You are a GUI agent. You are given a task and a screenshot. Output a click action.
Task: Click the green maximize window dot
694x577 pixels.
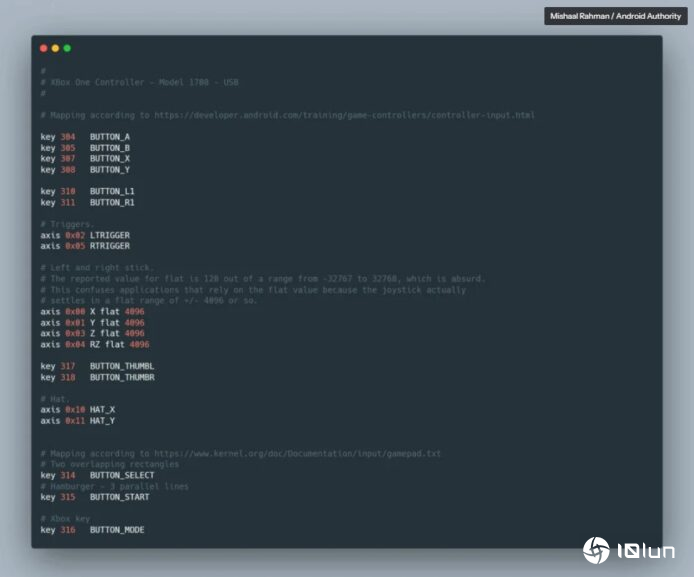pyautogui.click(x=67, y=48)
